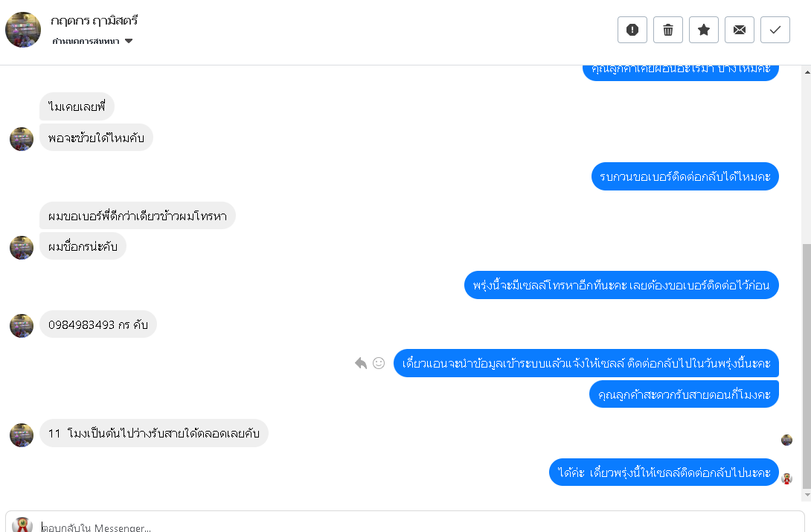
Task: Click sender avatar next to '11 โมง' message
Action: tap(22, 435)
